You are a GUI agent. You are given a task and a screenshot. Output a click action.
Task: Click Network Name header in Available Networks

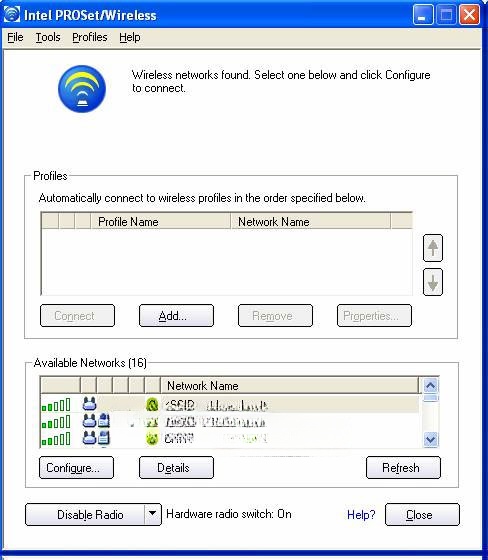point(289,386)
